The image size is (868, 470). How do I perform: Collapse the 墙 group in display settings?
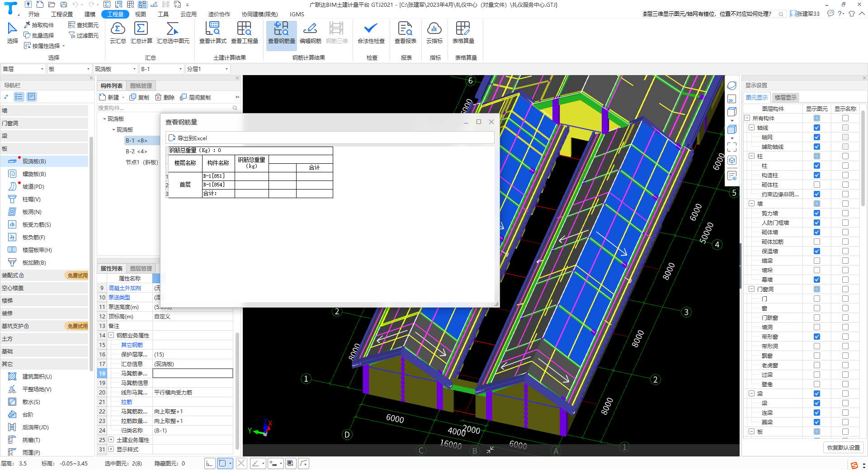[x=751, y=204]
